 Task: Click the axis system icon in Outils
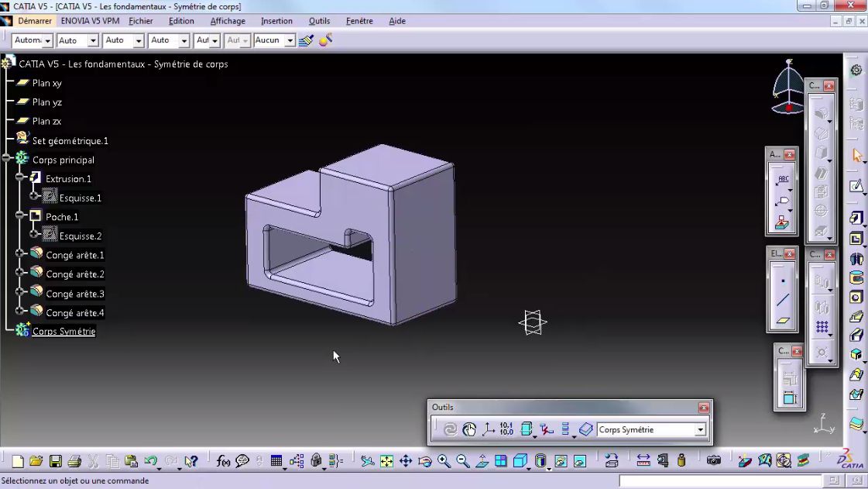(x=489, y=430)
